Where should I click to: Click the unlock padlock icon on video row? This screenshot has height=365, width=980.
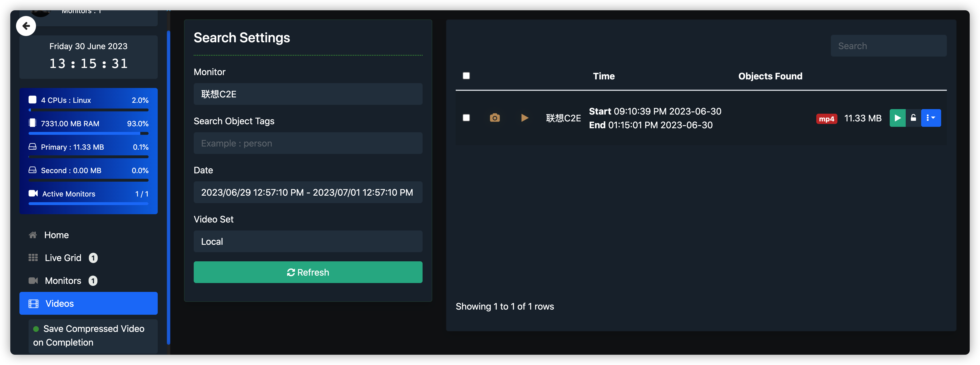913,118
